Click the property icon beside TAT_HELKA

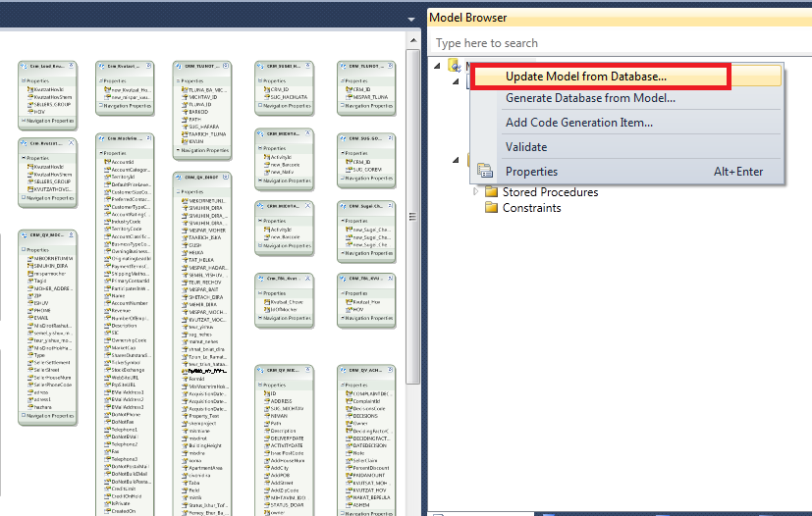(185, 260)
